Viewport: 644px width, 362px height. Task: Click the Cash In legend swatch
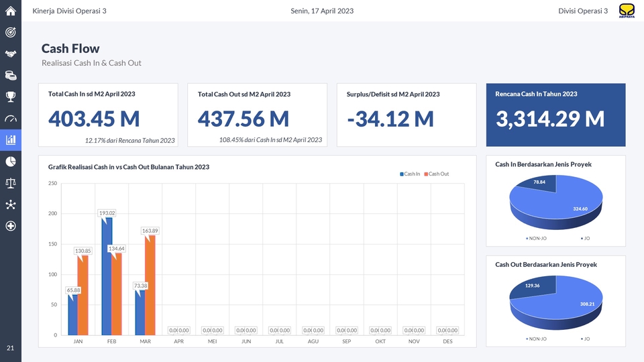401,174
